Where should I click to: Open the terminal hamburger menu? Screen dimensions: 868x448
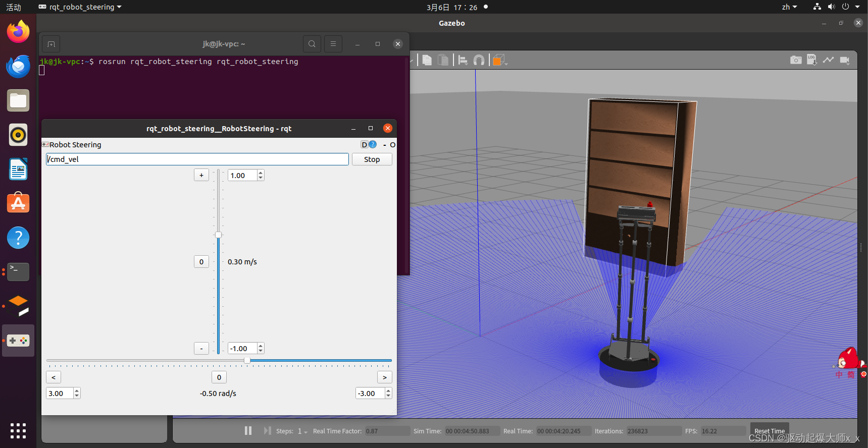(333, 44)
